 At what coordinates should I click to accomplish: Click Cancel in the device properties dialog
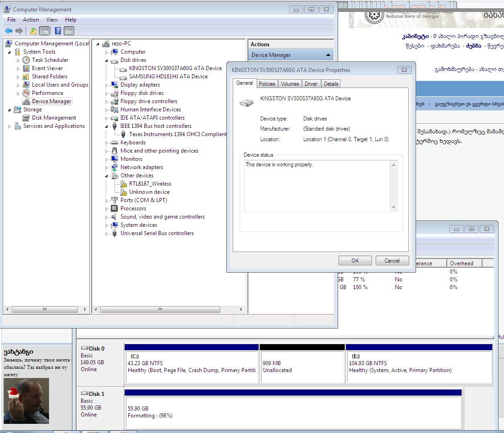tap(392, 260)
